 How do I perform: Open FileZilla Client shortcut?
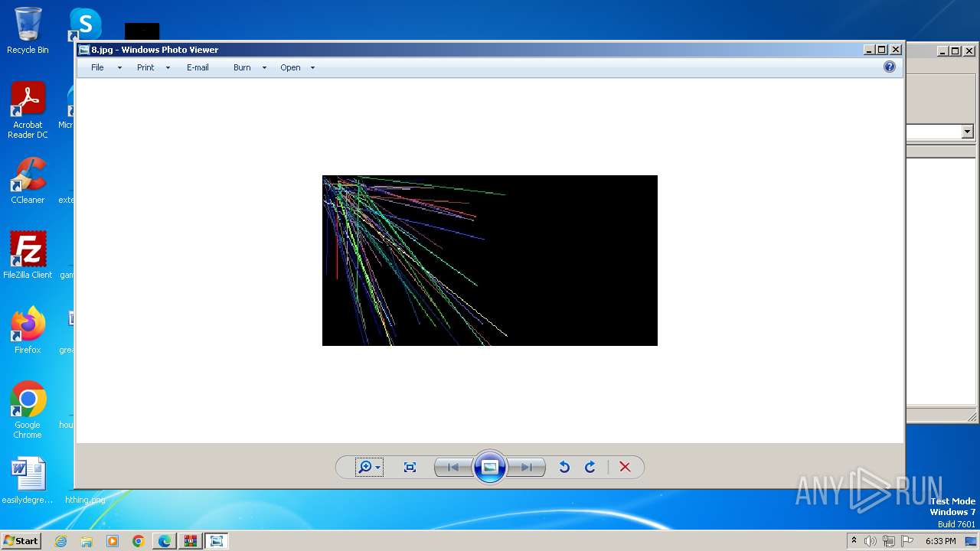[x=28, y=255]
